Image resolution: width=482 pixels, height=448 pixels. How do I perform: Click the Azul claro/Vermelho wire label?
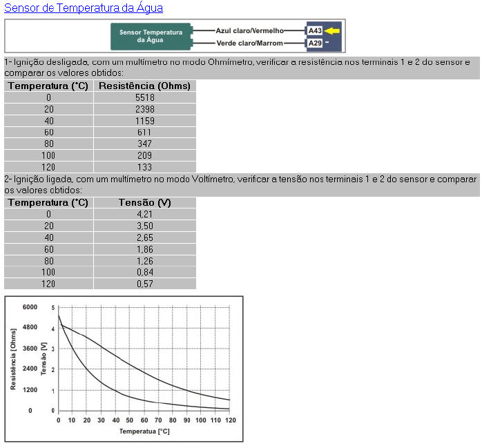click(x=250, y=30)
